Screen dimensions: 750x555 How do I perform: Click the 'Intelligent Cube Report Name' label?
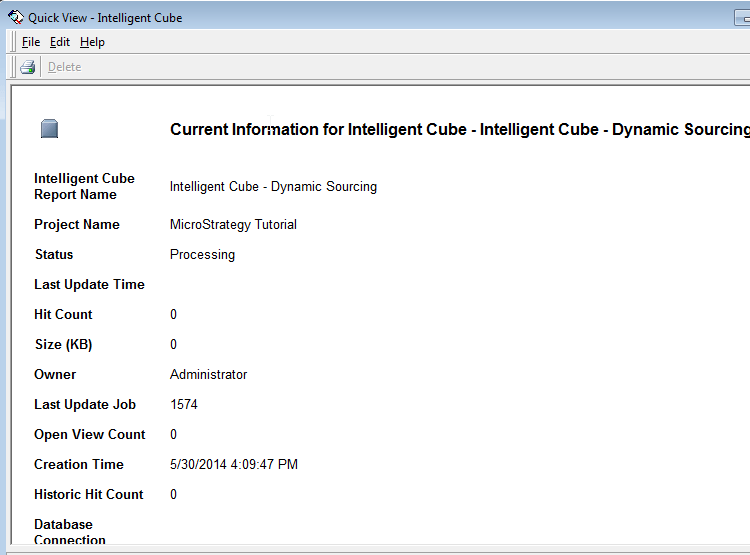pos(84,187)
